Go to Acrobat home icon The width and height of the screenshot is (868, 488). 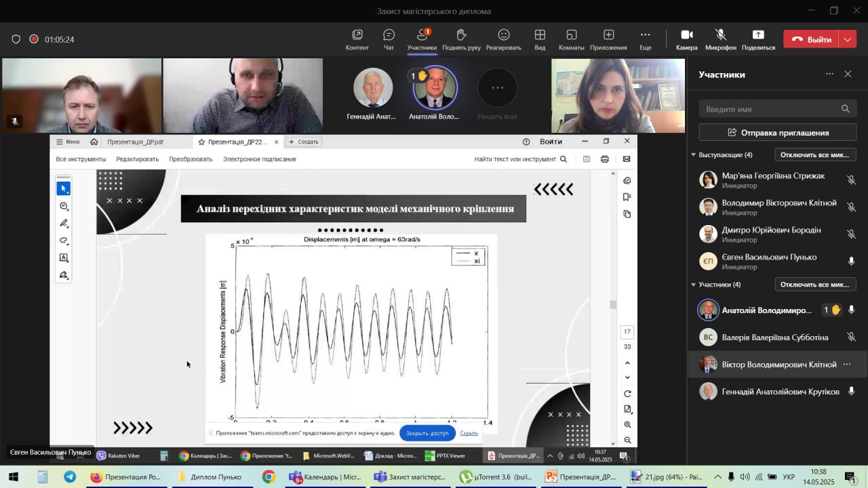[94, 142]
